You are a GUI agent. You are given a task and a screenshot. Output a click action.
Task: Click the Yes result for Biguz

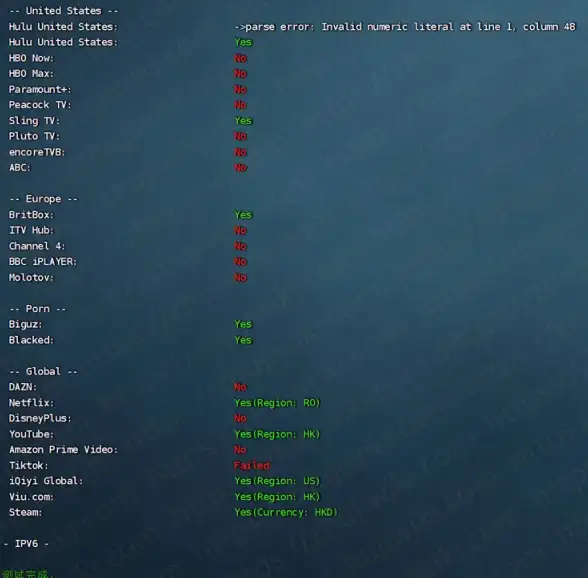pos(243,324)
